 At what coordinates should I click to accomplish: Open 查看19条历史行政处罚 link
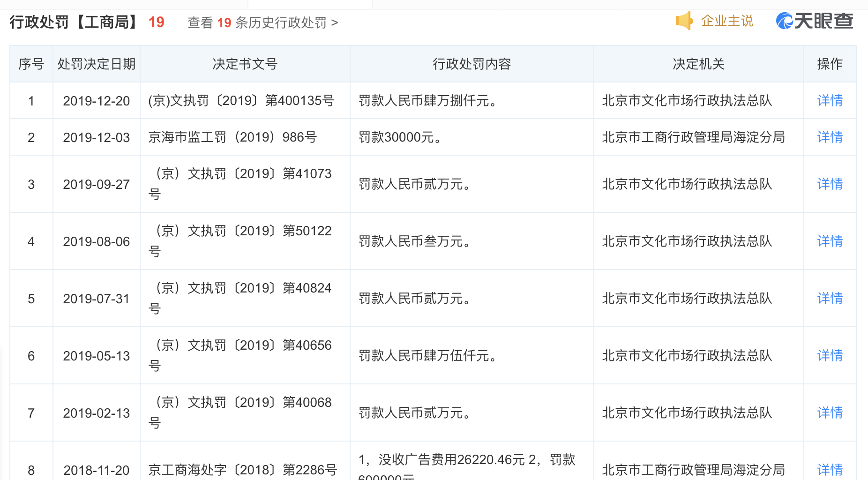pos(262,22)
